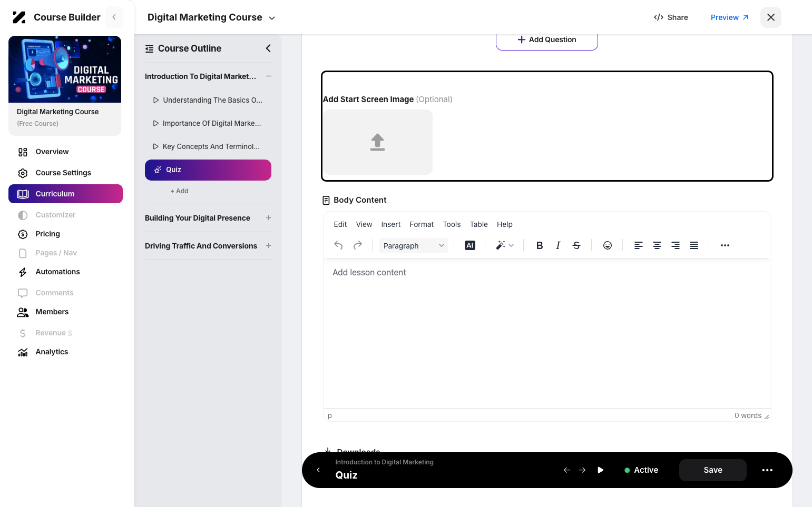Click the upload image placeholder
This screenshot has height=507, width=812.
click(378, 142)
